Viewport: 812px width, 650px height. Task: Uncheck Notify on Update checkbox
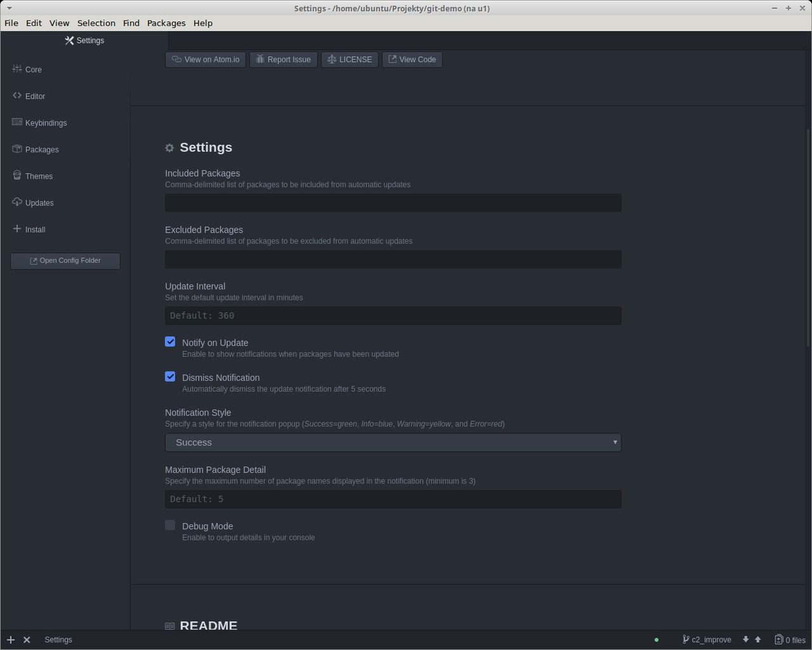[170, 342]
